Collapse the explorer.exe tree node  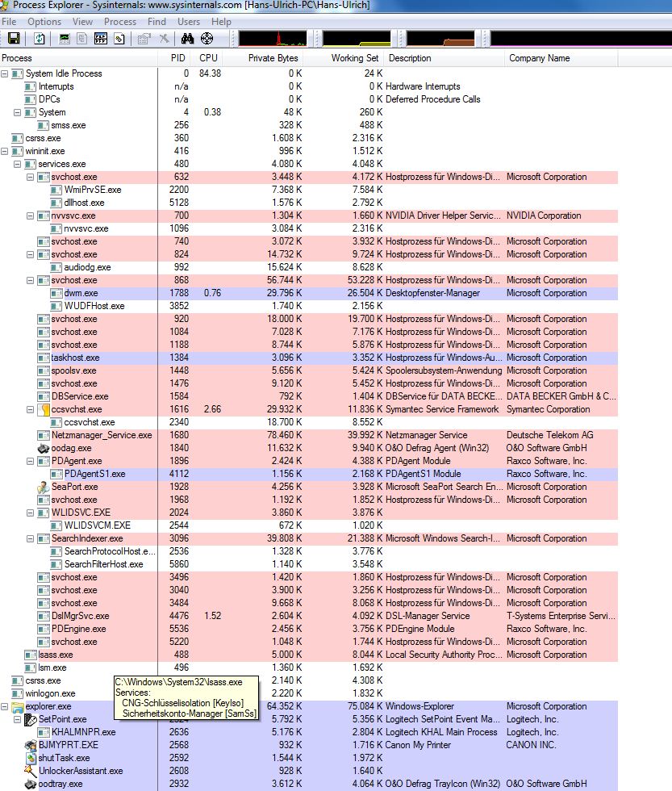[5, 706]
